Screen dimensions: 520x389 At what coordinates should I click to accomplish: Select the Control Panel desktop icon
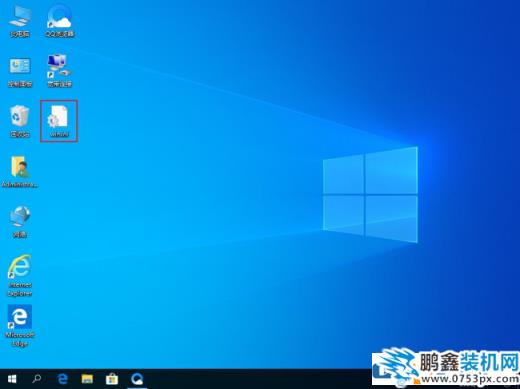click(x=20, y=72)
